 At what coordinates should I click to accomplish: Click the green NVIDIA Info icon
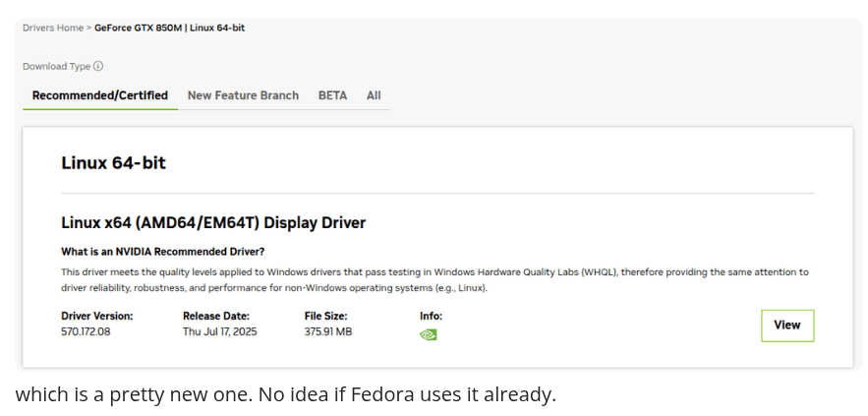point(429,334)
